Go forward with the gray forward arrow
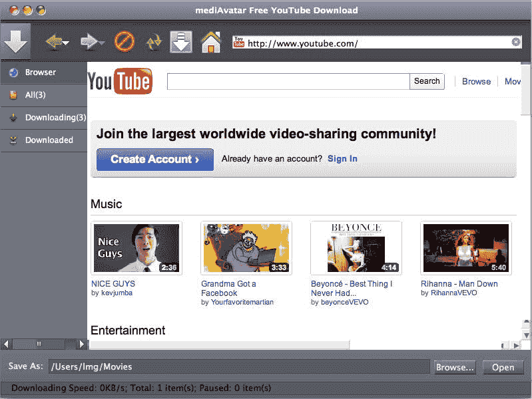The height and width of the screenshot is (399, 532). coord(89,42)
